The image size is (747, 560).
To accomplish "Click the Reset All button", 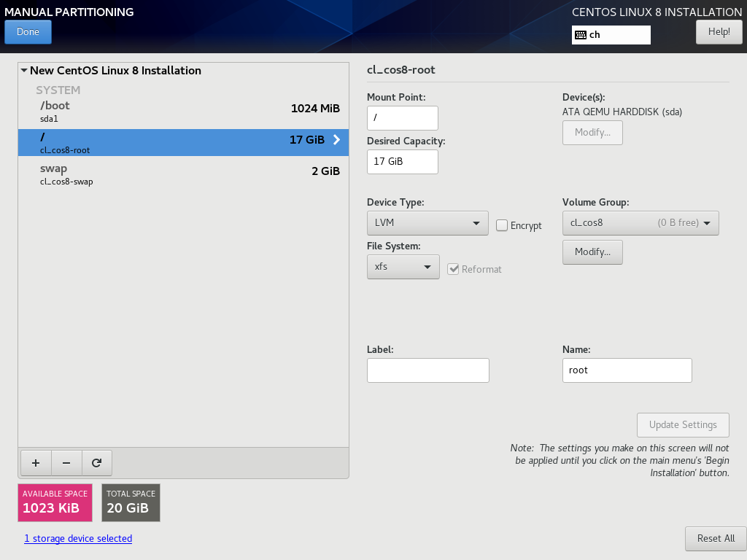I will [716, 538].
